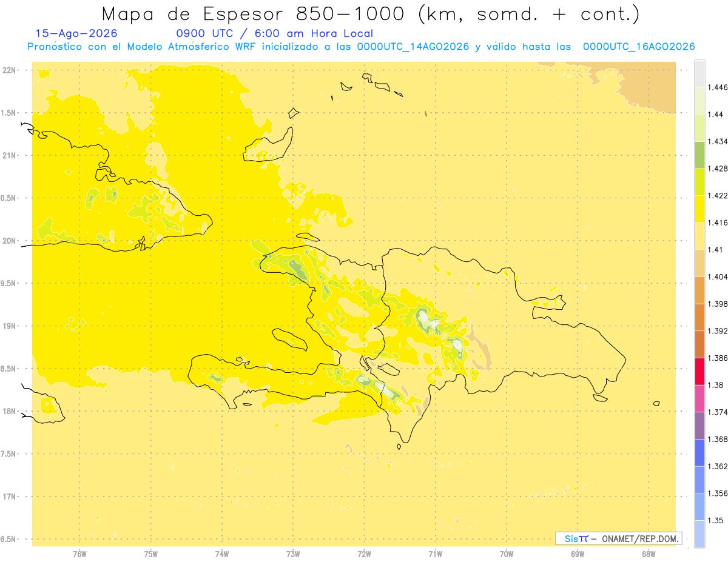Click the 74W longitude axis label
The width and height of the screenshot is (728, 562).
pos(222,554)
